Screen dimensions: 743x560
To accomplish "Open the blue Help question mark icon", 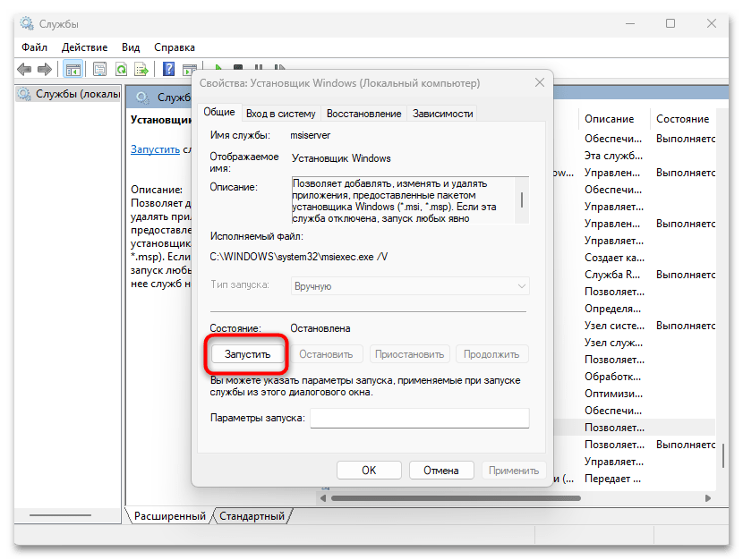I will [168, 70].
